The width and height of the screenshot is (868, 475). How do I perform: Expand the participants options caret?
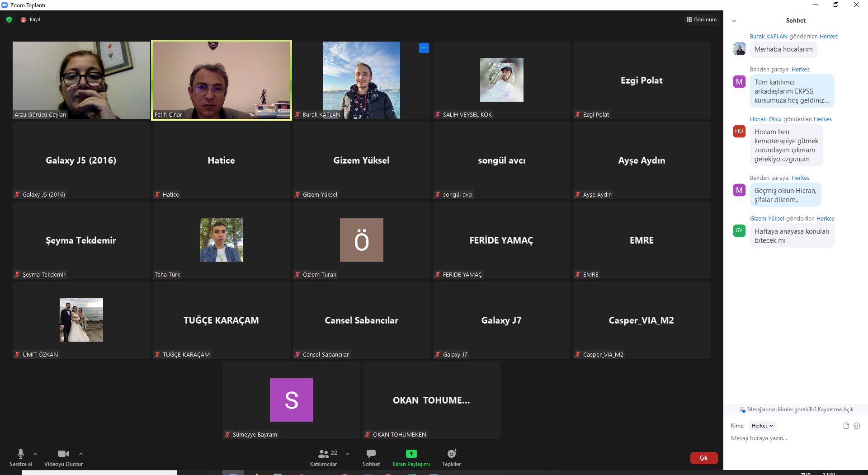point(348,454)
